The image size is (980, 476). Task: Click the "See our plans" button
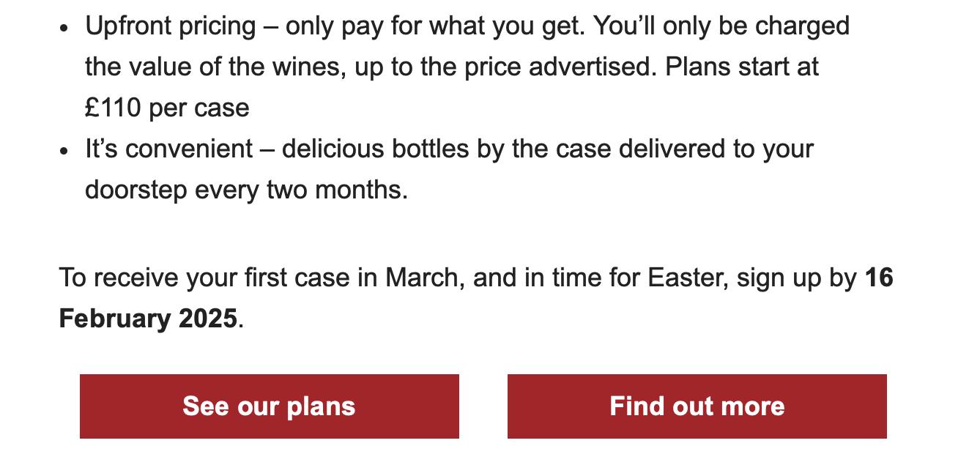(269, 406)
